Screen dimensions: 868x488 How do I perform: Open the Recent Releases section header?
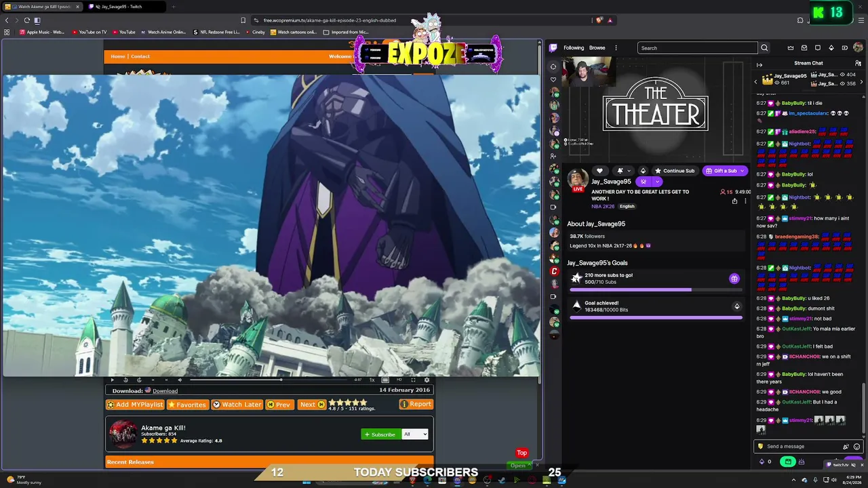pyautogui.click(x=269, y=462)
